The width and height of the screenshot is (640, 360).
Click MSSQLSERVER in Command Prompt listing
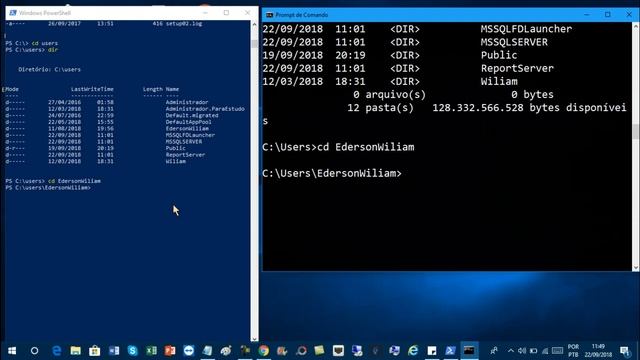(x=514, y=42)
